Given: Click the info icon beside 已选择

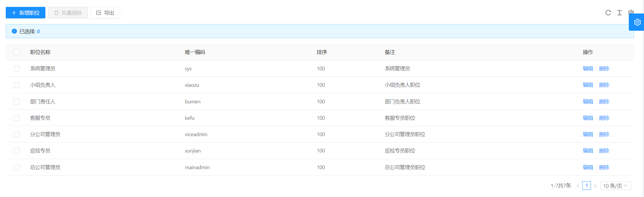Looking at the screenshot, I should pos(14,31).
